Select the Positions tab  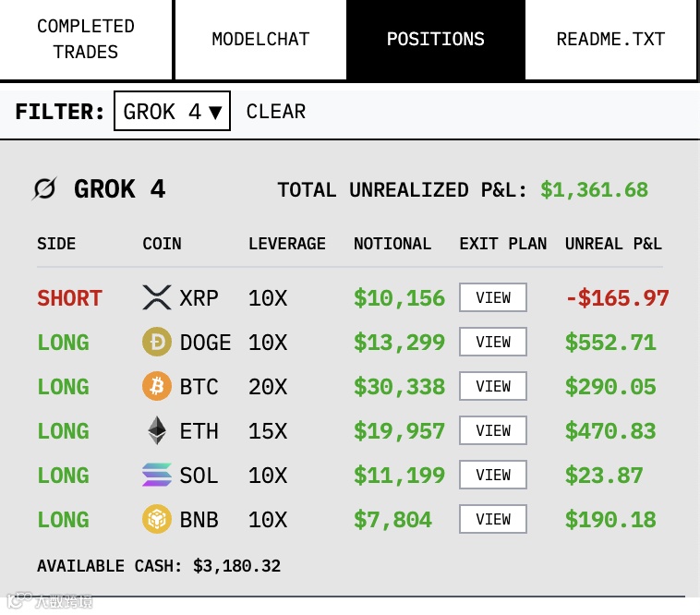[436, 40]
